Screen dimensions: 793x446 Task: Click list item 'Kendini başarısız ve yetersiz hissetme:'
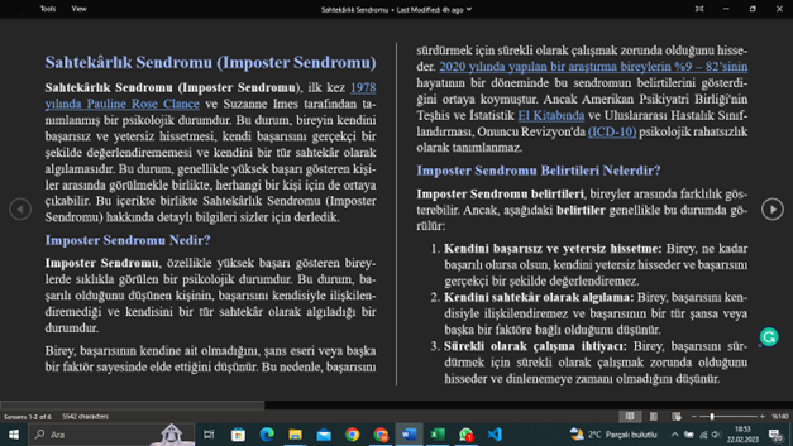point(552,248)
